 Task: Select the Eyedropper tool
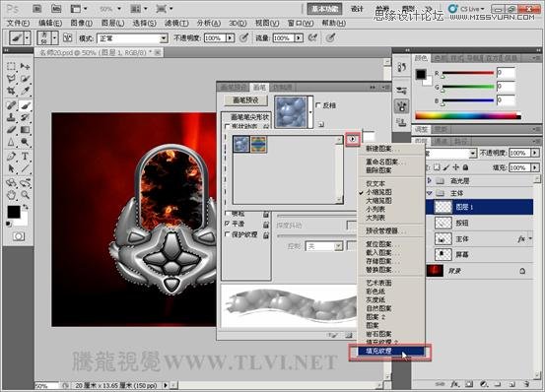click(x=25, y=91)
